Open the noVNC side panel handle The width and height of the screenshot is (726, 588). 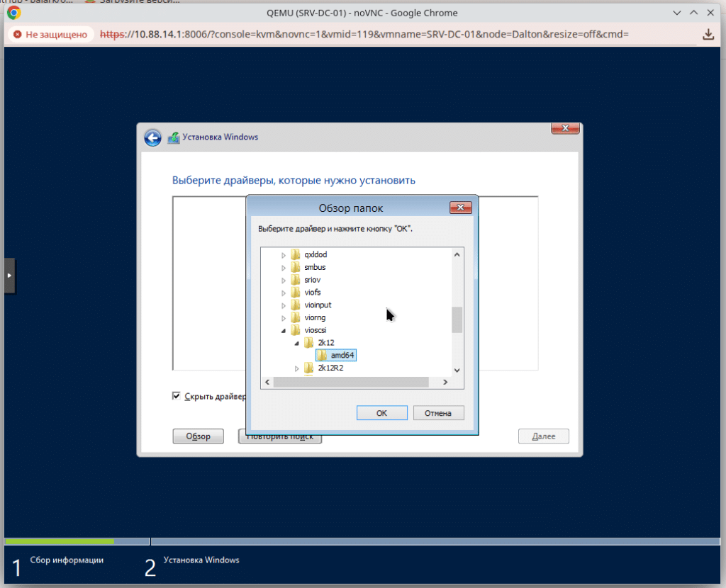(9, 274)
